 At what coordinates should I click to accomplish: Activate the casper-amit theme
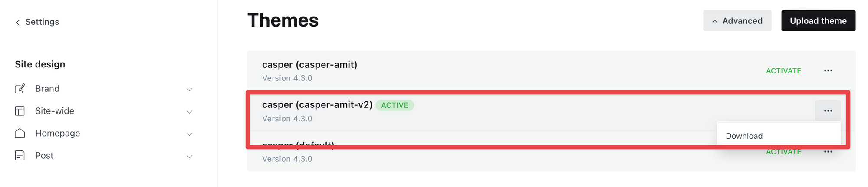(x=783, y=71)
